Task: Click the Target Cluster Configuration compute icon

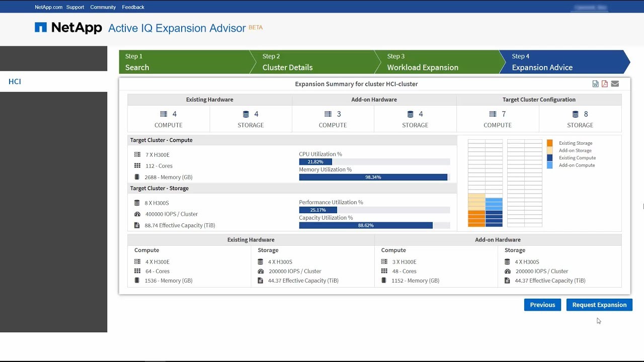Action: click(x=493, y=114)
